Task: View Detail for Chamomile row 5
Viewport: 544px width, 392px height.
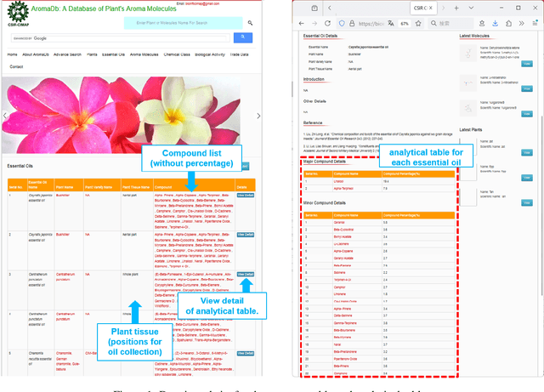Action: (x=246, y=354)
